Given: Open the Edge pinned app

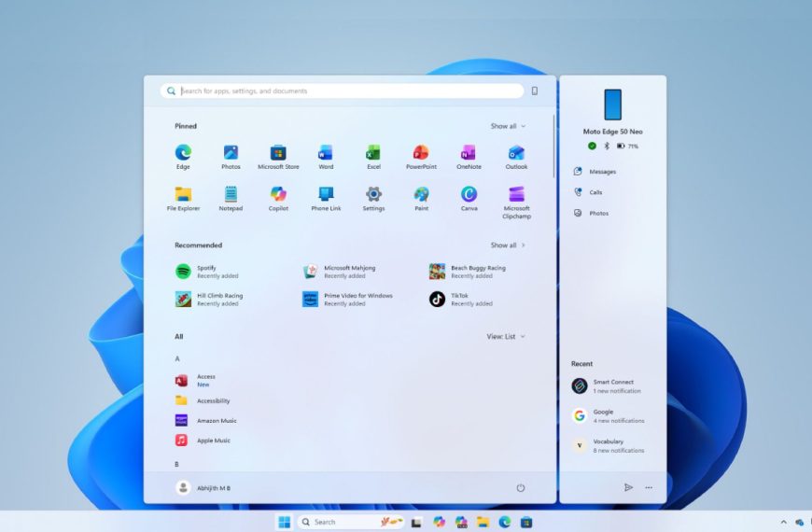Looking at the screenshot, I should (183, 157).
